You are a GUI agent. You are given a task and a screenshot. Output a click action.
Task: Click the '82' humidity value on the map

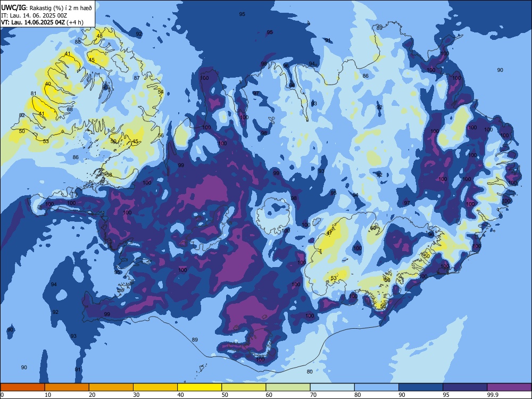22,115
